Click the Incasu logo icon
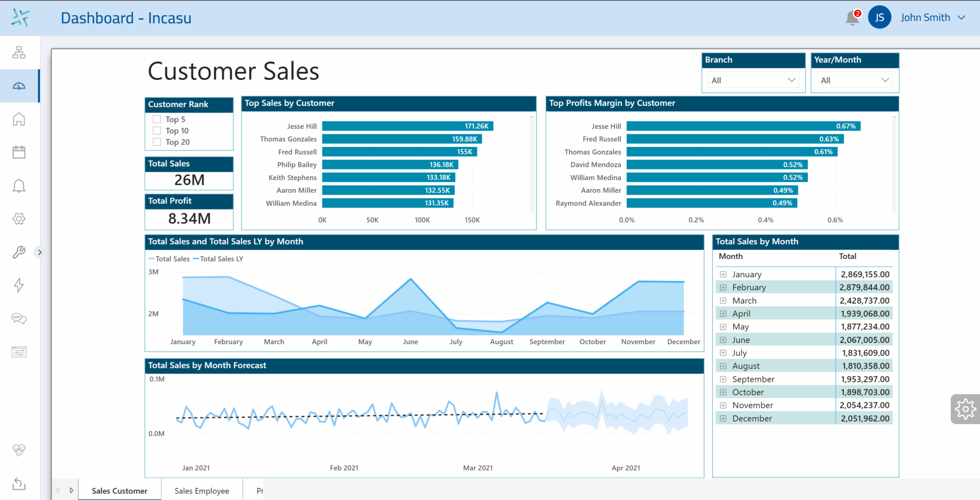 20,18
